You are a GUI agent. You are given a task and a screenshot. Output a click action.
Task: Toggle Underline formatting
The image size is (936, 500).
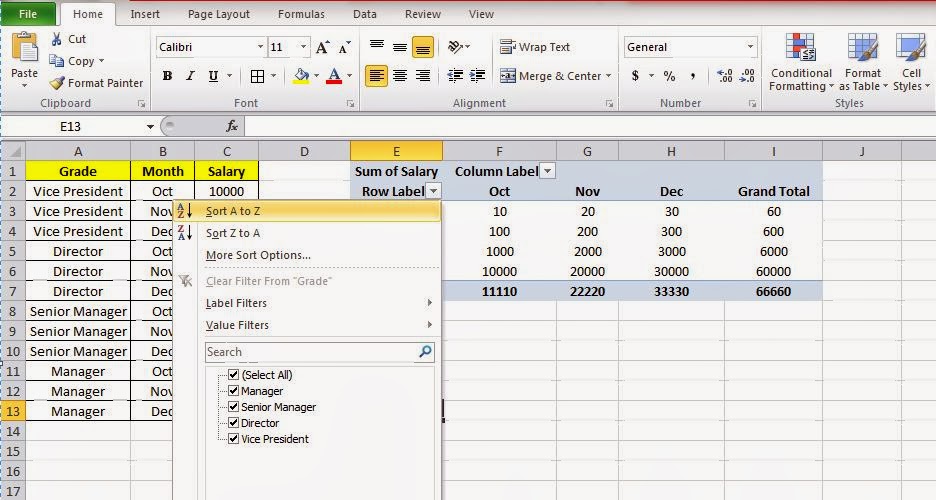click(213, 76)
